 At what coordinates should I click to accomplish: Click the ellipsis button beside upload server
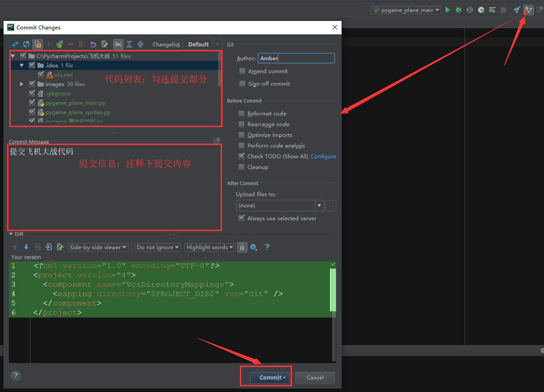[x=331, y=206]
